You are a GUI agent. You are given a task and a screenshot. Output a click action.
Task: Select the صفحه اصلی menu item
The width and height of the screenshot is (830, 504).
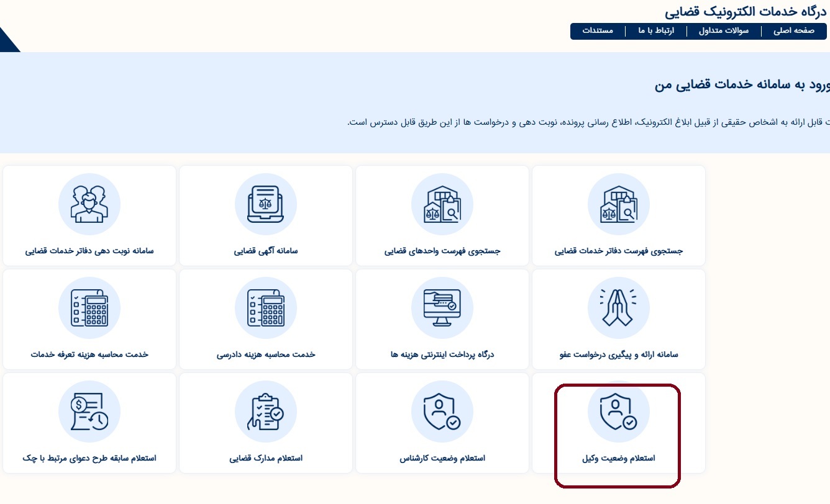(793, 30)
